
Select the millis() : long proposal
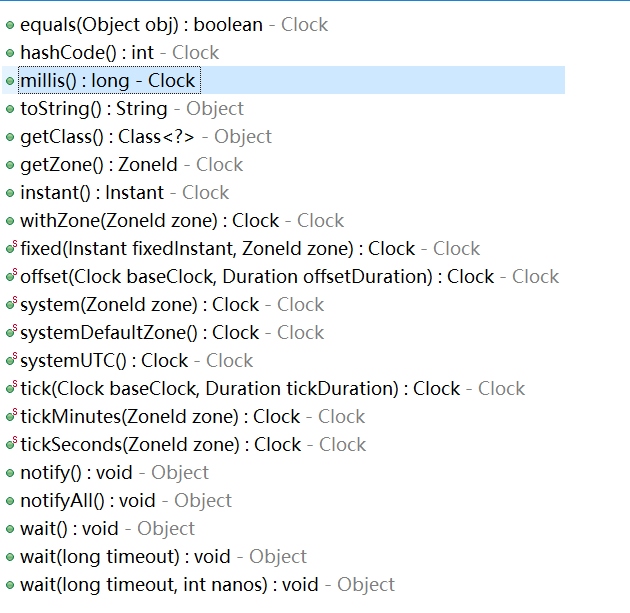tap(283, 80)
